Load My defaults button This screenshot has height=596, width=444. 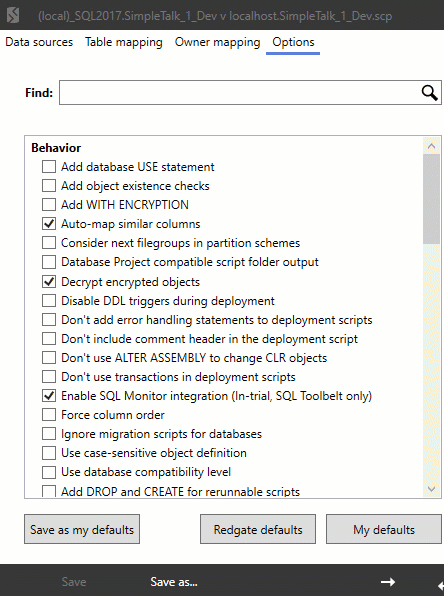(384, 529)
